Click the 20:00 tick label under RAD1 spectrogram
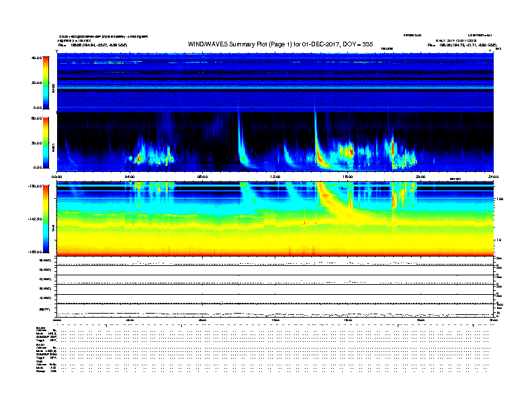Image resolution: width=532 pixels, height=411 pixels. [x=420, y=177]
